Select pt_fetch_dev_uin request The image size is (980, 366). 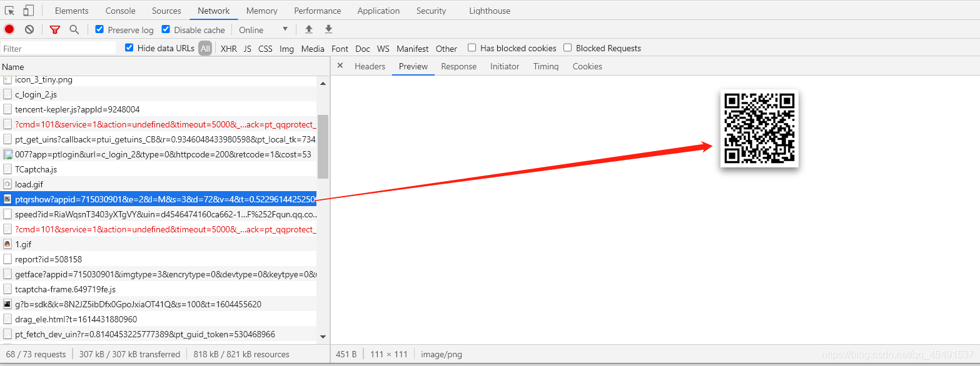tap(158, 334)
